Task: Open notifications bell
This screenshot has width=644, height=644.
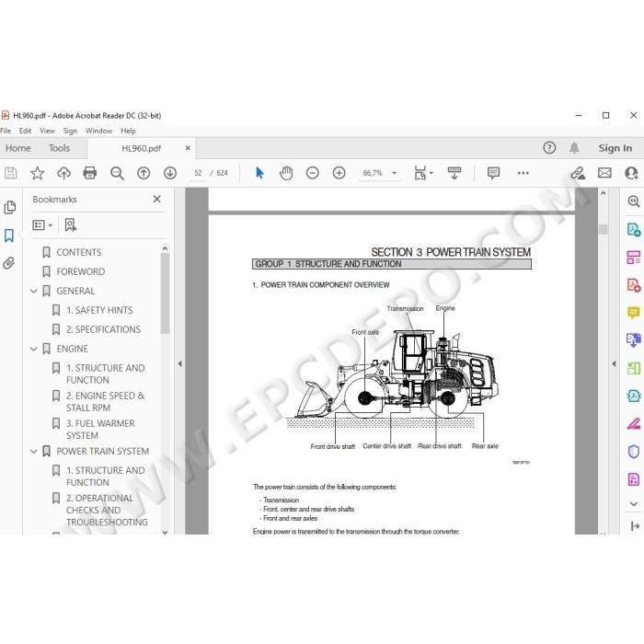Action: (574, 148)
